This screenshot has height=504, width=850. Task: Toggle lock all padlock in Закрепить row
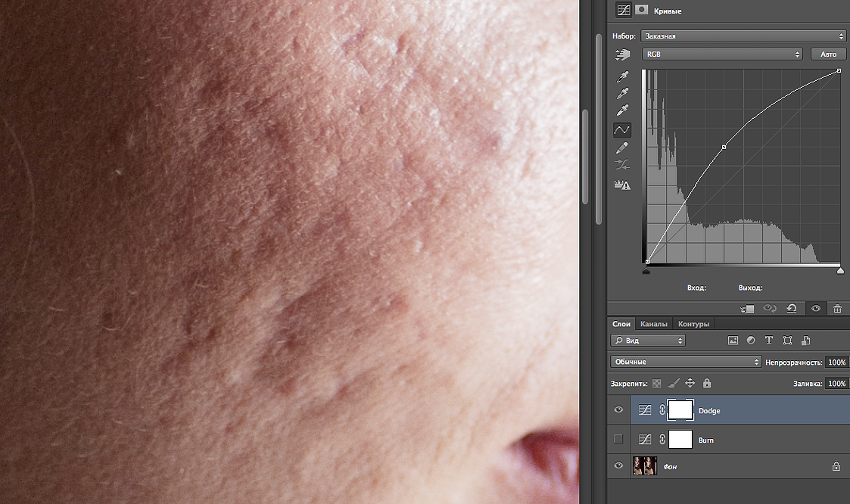[707, 383]
